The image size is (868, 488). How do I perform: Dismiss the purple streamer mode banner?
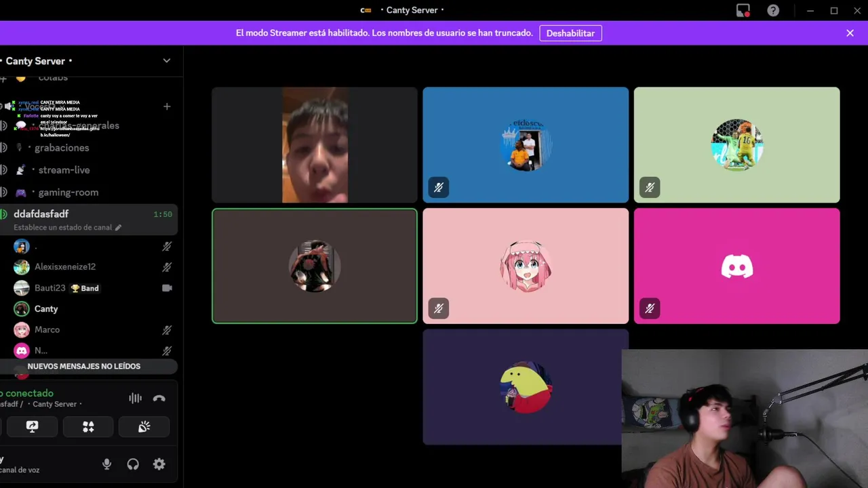(850, 33)
